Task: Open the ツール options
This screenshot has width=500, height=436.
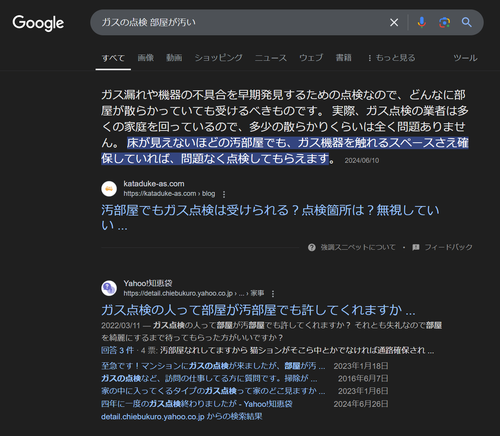Action: click(x=465, y=58)
